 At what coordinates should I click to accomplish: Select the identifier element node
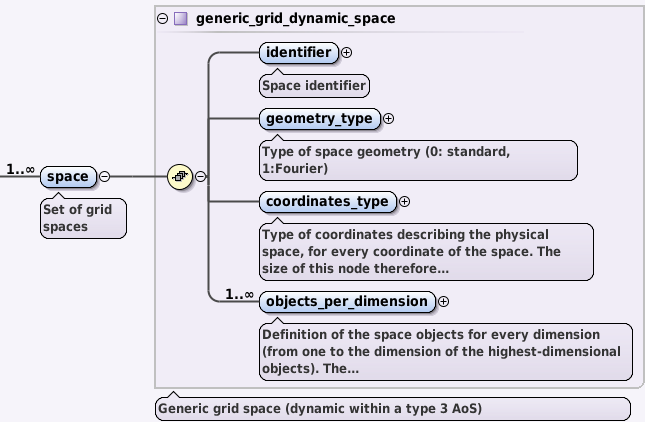coord(299,51)
